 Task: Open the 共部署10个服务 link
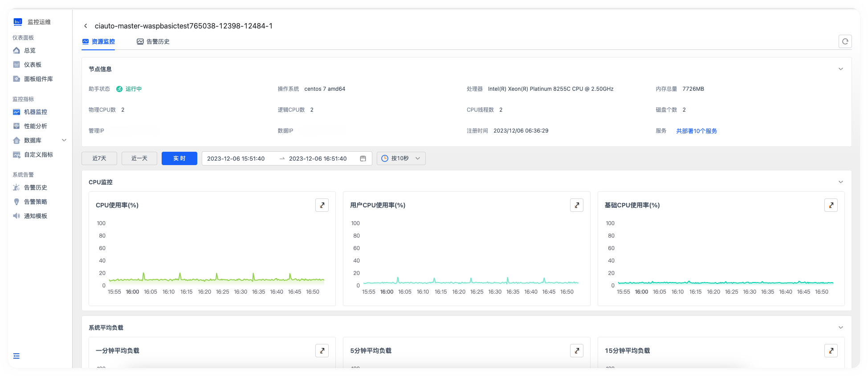697,131
